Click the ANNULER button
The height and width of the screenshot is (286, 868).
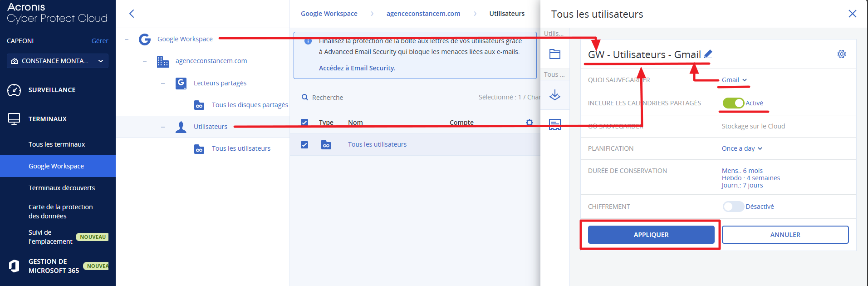pyautogui.click(x=785, y=235)
